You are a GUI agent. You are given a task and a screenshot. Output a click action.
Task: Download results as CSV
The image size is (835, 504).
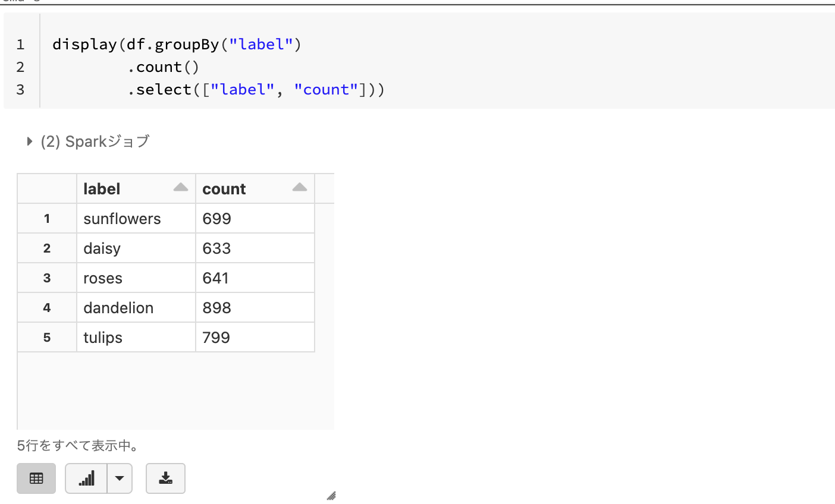click(x=165, y=478)
